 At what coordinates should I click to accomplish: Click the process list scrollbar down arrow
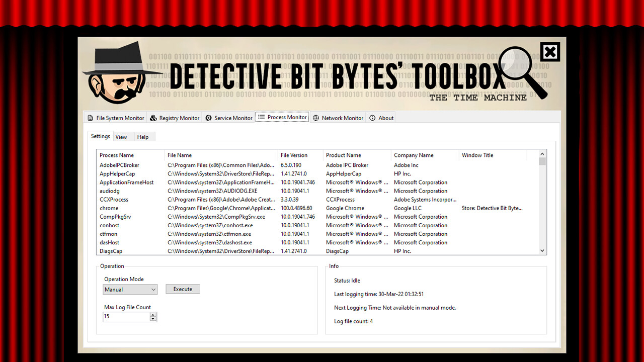coord(542,250)
